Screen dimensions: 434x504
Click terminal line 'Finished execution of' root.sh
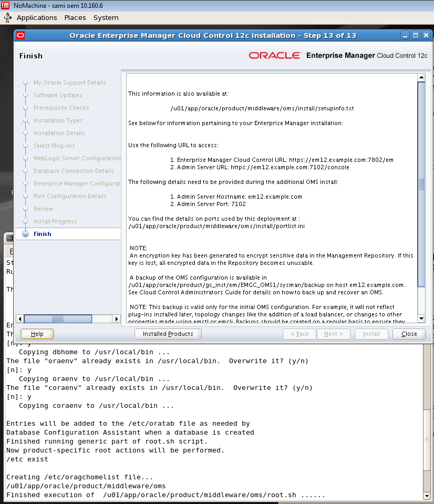(166, 495)
